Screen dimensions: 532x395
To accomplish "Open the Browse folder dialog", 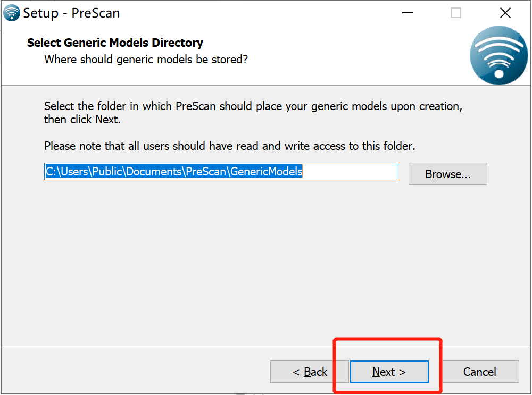I will (x=447, y=174).
